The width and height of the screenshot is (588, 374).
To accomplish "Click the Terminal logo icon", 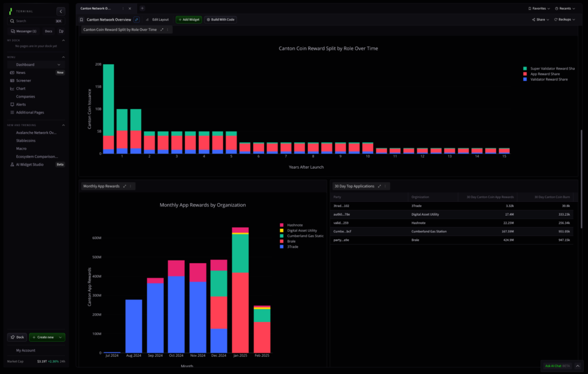I will (10, 11).
